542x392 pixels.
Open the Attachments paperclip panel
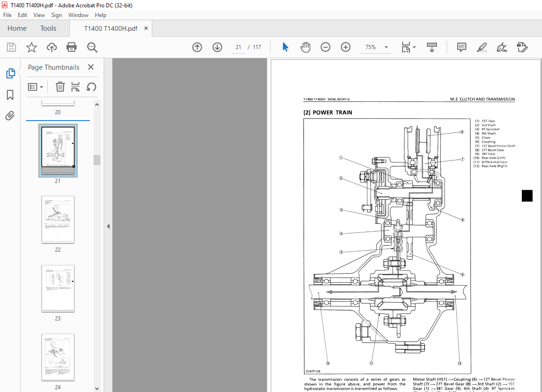(x=10, y=116)
